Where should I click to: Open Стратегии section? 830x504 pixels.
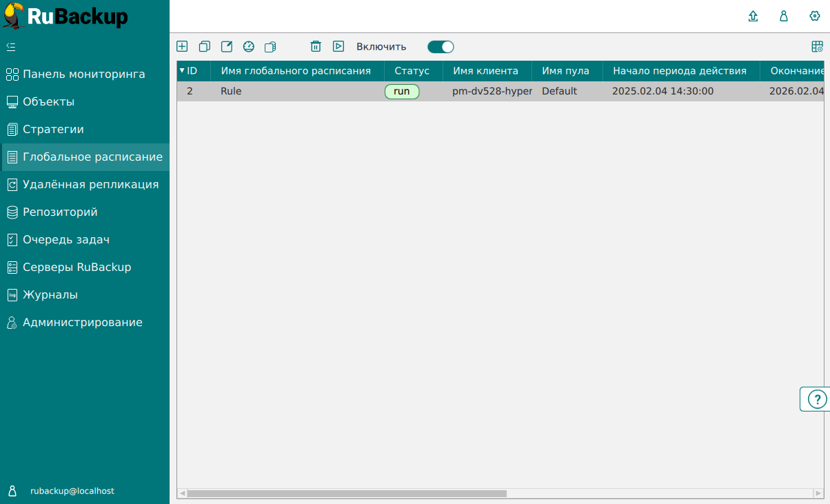[x=85, y=129]
